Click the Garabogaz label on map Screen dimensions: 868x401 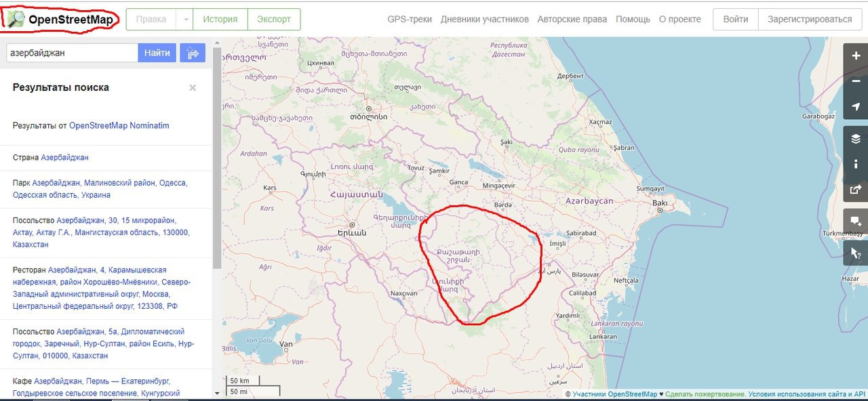819,117
